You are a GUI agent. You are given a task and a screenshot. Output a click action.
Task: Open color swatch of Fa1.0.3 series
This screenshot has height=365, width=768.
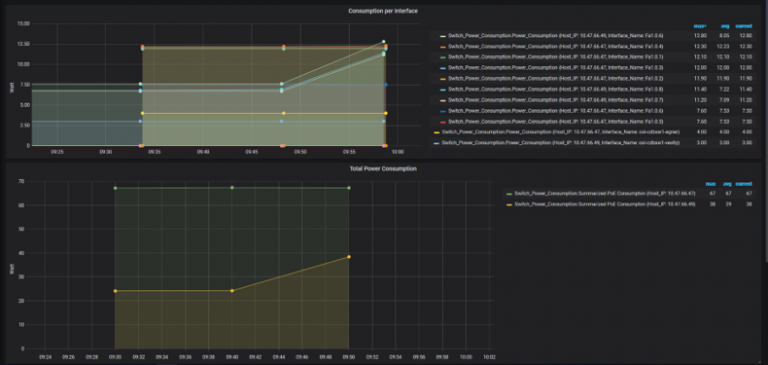click(443, 68)
